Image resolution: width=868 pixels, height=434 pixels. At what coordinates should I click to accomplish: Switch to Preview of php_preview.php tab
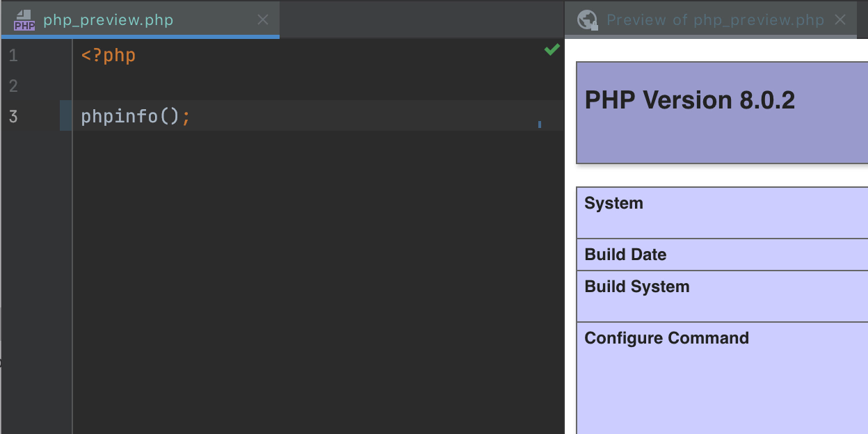(x=714, y=20)
